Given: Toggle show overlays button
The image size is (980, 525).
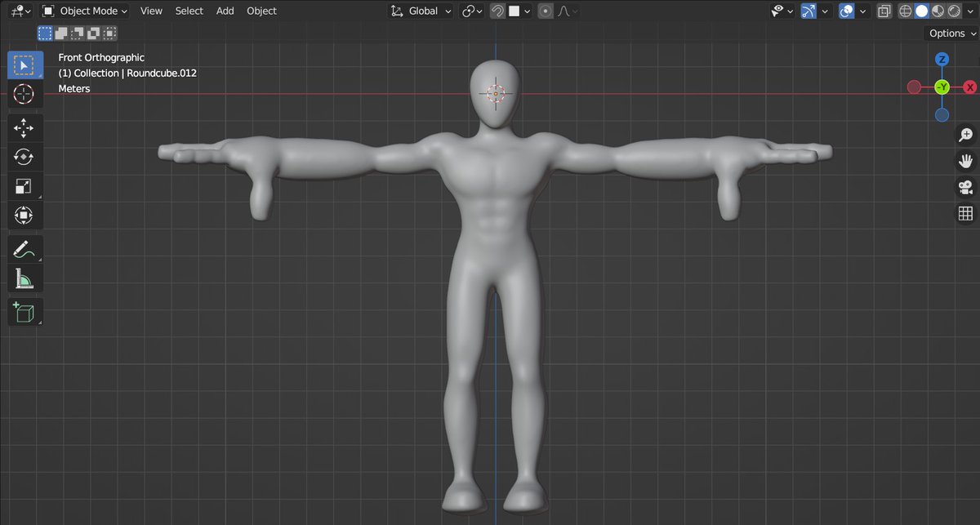Looking at the screenshot, I should coord(847,11).
